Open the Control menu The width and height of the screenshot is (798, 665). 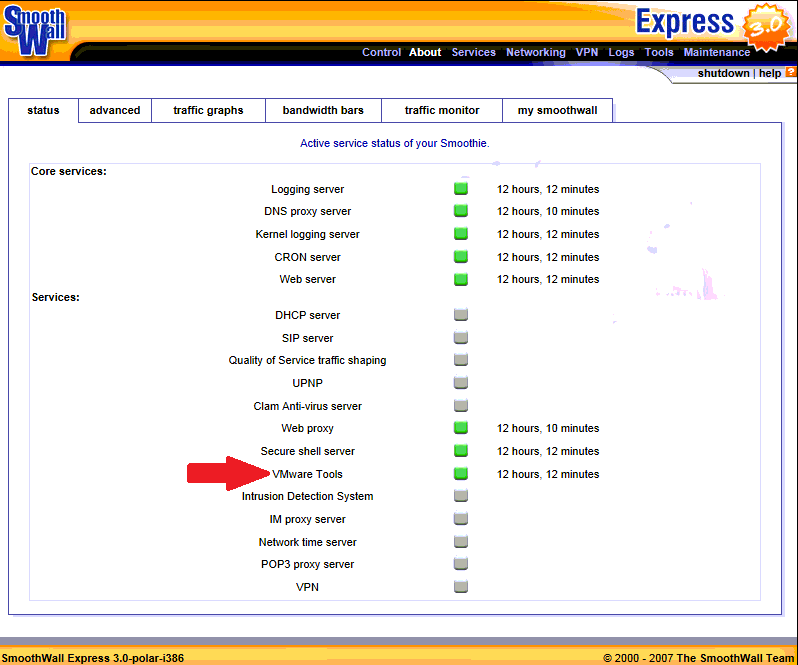coord(381,52)
